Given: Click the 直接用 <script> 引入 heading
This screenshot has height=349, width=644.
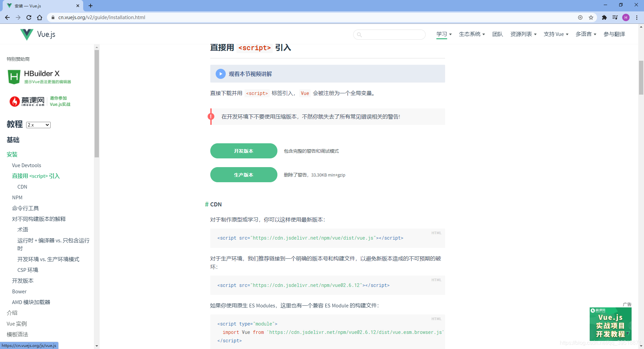Looking at the screenshot, I should point(251,48).
